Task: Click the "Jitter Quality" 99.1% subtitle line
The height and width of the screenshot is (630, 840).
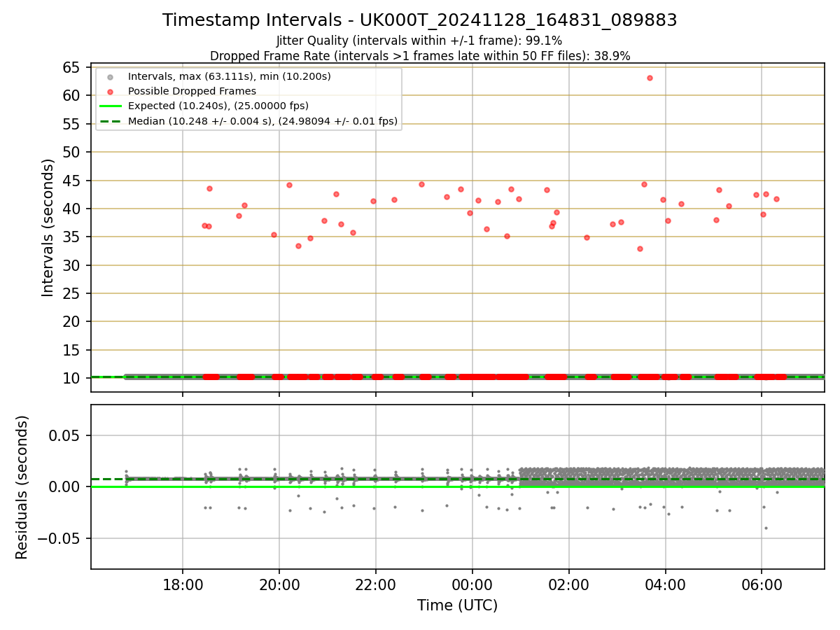Action: 419,41
